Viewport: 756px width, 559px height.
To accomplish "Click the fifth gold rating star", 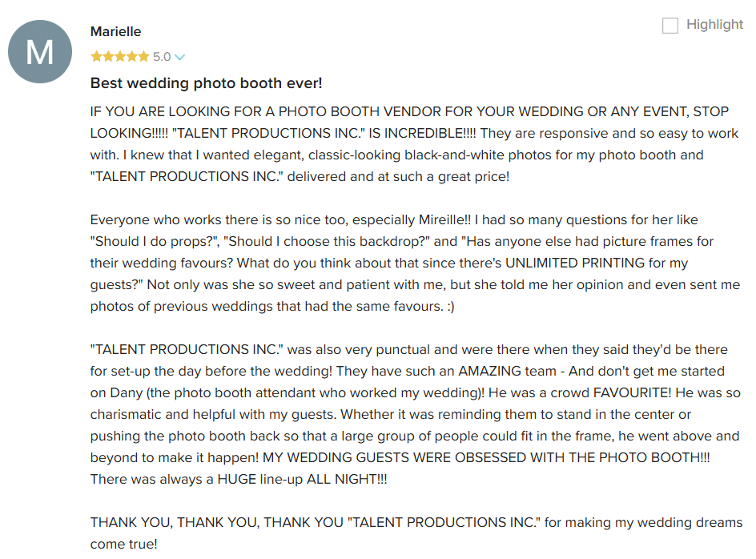I will (144, 57).
